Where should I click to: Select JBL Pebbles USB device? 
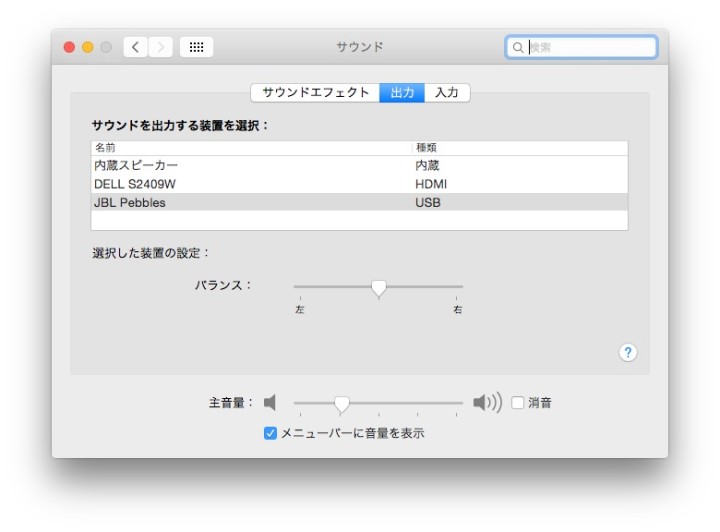pyautogui.click(x=130, y=202)
